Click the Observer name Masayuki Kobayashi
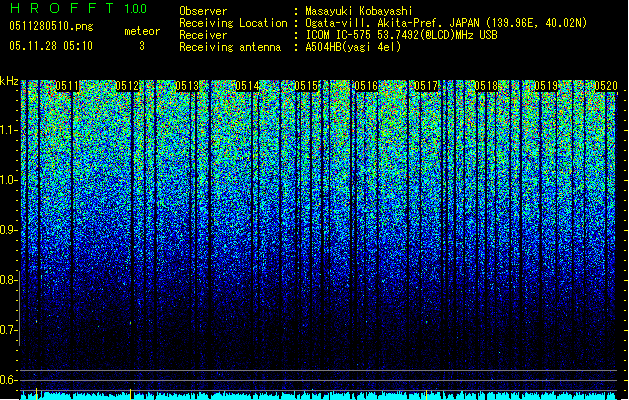The image size is (629, 400). 359,11
